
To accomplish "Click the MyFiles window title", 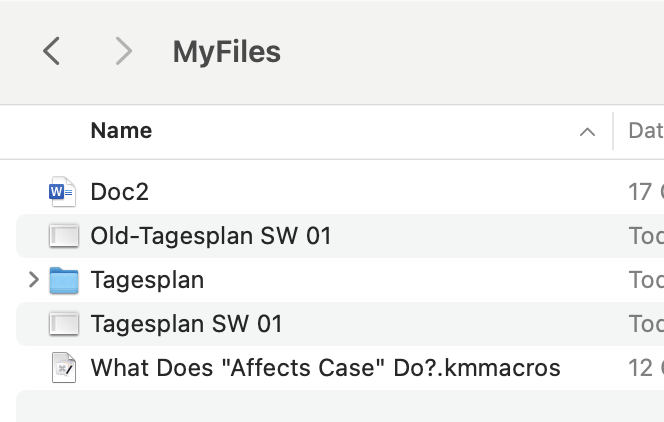I will point(227,52).
